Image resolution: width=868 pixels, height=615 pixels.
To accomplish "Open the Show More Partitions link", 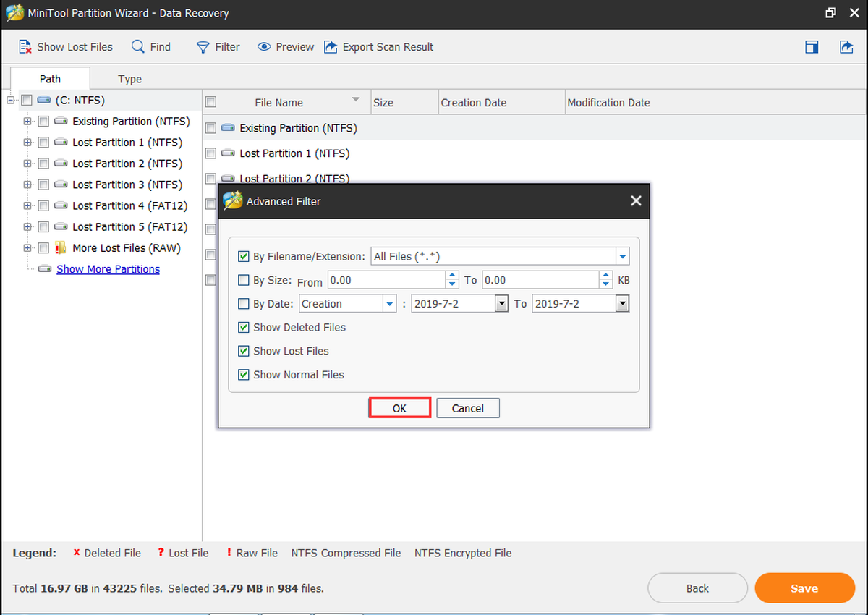I will pos(109,269).
